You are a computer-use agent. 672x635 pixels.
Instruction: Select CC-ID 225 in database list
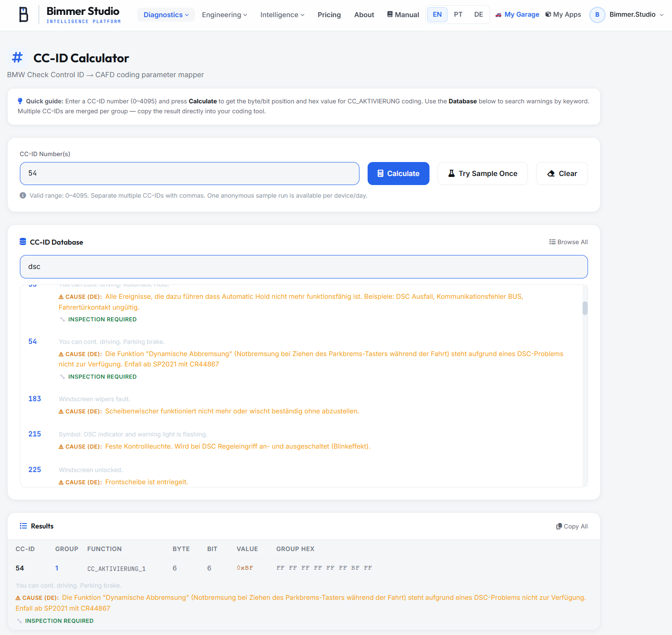tap(35, 470)
